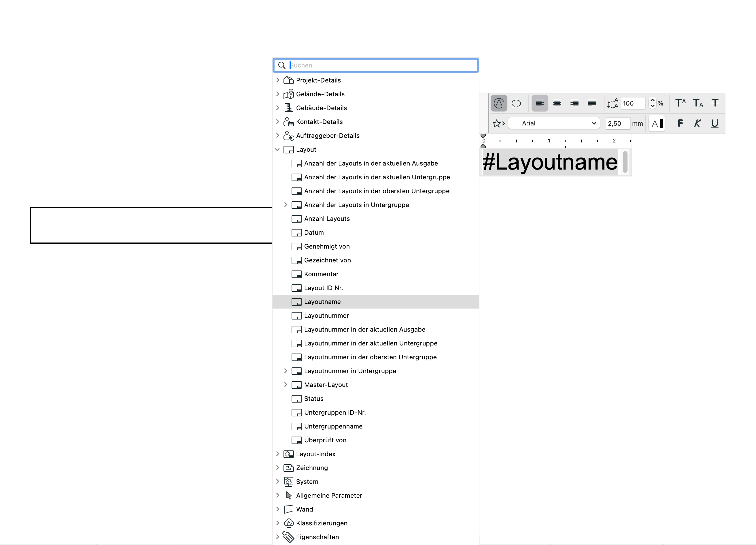Click the magnifier search icon
The height and width of the screenshot is (545, 756).
282,65
